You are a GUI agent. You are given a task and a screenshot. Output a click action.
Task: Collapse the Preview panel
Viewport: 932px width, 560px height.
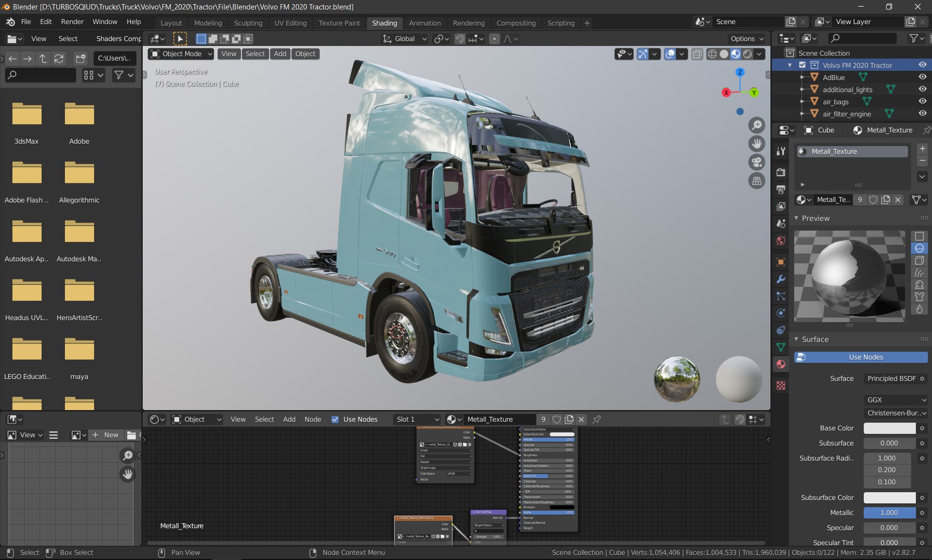tap(797, 218)
